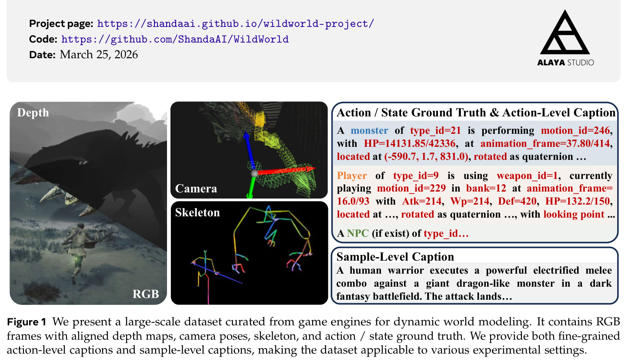Image resolution: width=628 pixels, height=364 pixels.
Task: Click the "Depth" label on the image
Action: pyautogui.click(x=33, y=113)
